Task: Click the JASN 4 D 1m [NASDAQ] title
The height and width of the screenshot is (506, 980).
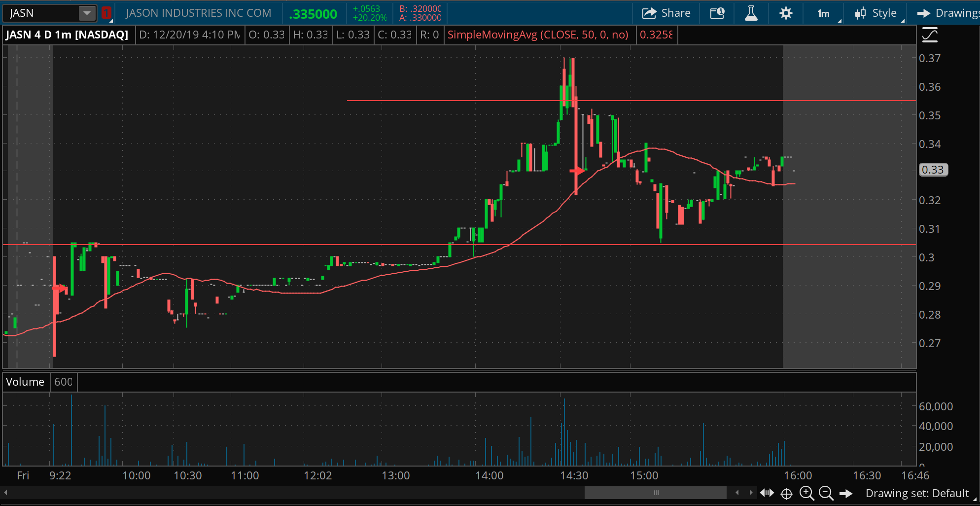Action: click(x=67, y=35)
